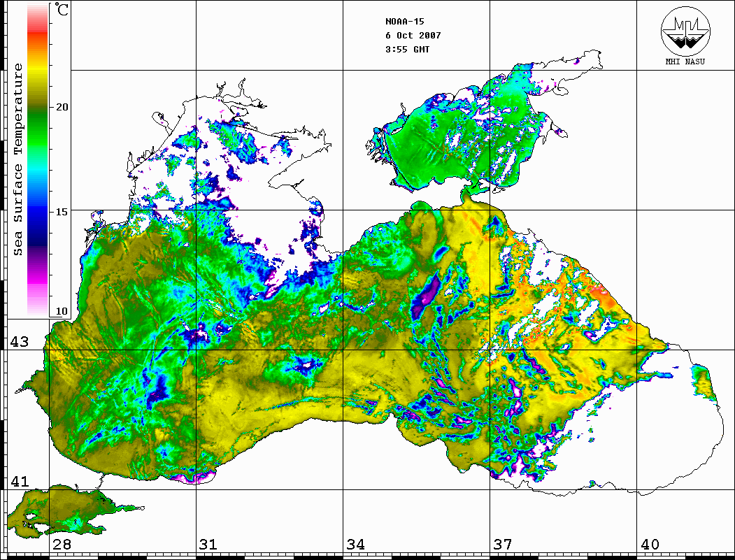Viewport: 735px width, 560px height.
Task: Click longitude label 34
Action: coord(355,544)
